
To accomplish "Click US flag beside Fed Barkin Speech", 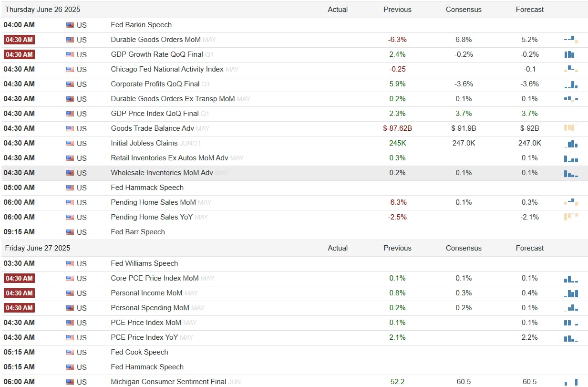I will (70, 25).
